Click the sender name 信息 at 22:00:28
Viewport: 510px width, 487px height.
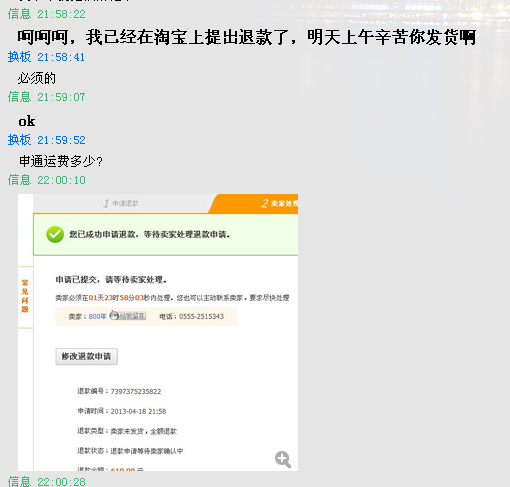click(19, 482)
